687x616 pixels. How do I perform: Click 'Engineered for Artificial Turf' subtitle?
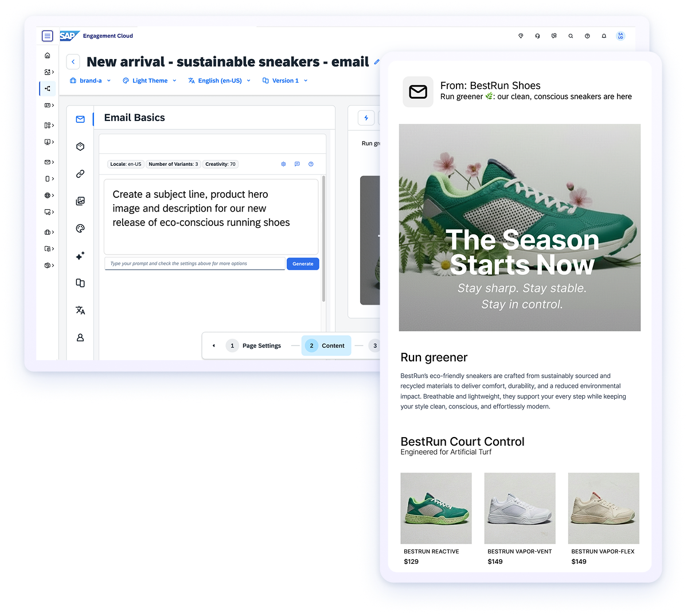[x=446, y=452]
